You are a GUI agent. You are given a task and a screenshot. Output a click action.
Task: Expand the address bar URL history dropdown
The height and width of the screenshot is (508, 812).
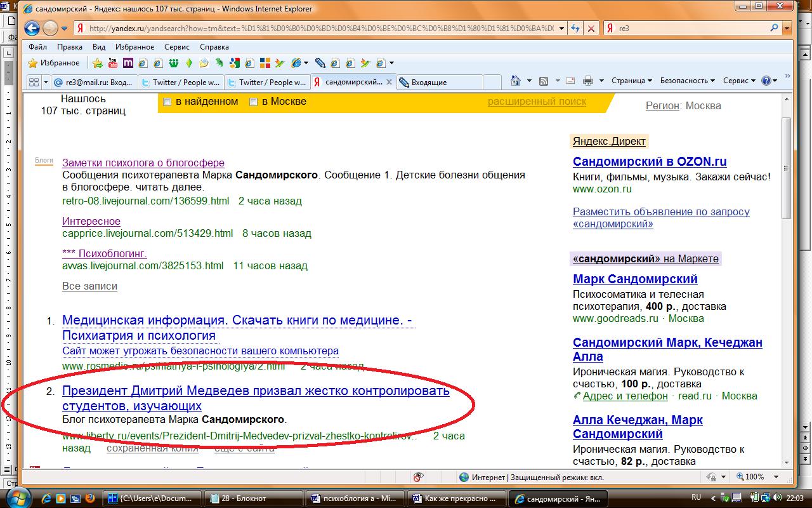562,29
